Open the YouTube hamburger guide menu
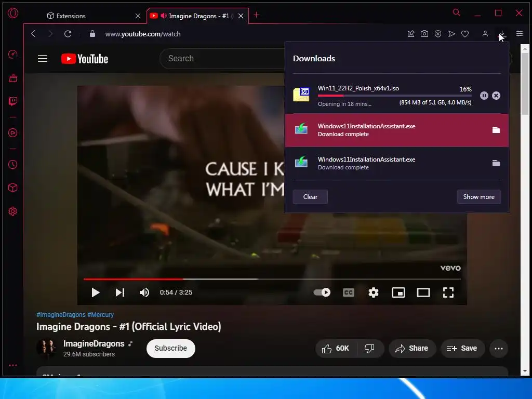The height and width of the screenshot is (399, 532). coord(43,59)
